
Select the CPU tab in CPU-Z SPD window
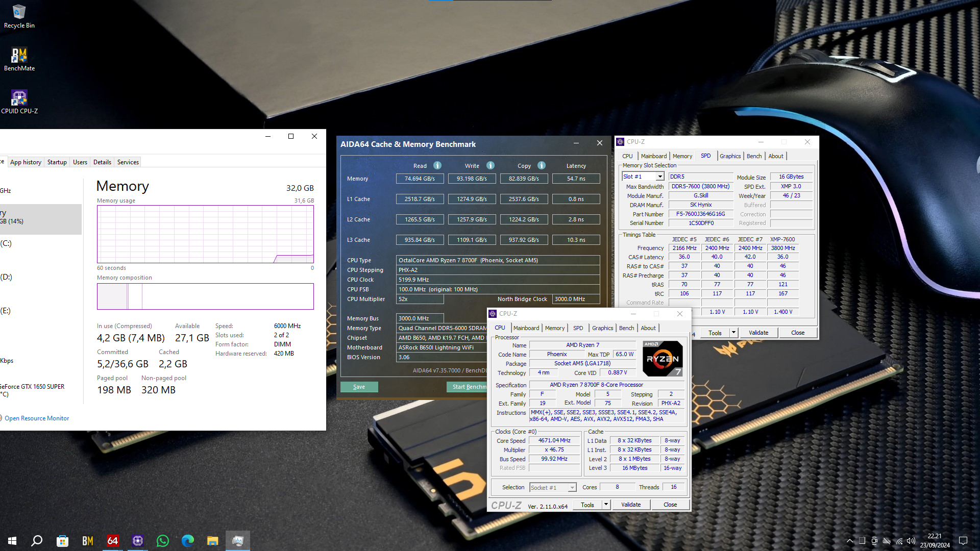point(628,156)
